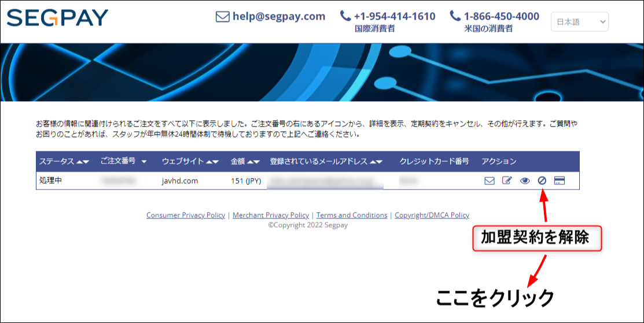Click the edit pencil icon in Actions
Screen dimensions: 644x323
coord(507,181)
